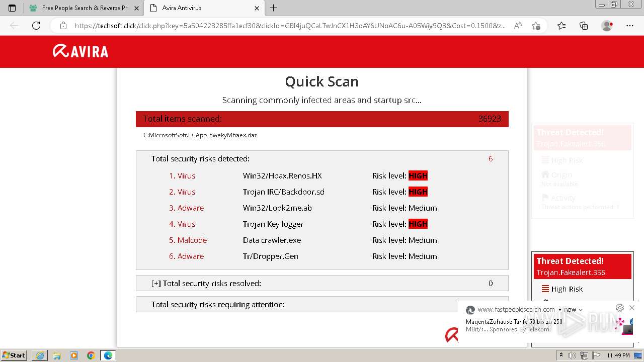Screen dimensions: 644x362
Task: Launch Internet Explorer from the taskbar
Action: tap(40, 355)
